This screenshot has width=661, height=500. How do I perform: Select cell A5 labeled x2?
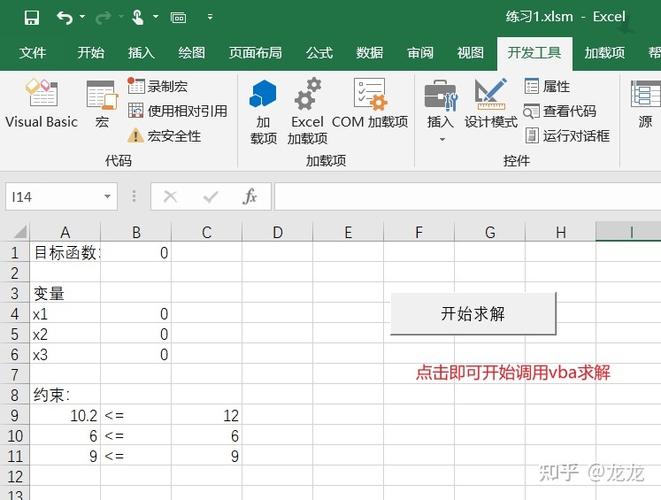click(65, 334)
